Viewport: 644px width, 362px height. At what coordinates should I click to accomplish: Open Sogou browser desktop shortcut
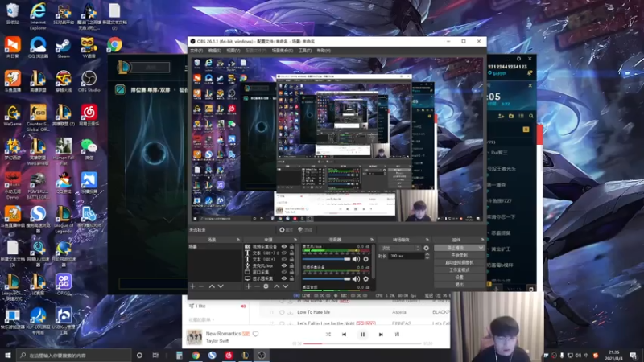click(x=38, y=220)
